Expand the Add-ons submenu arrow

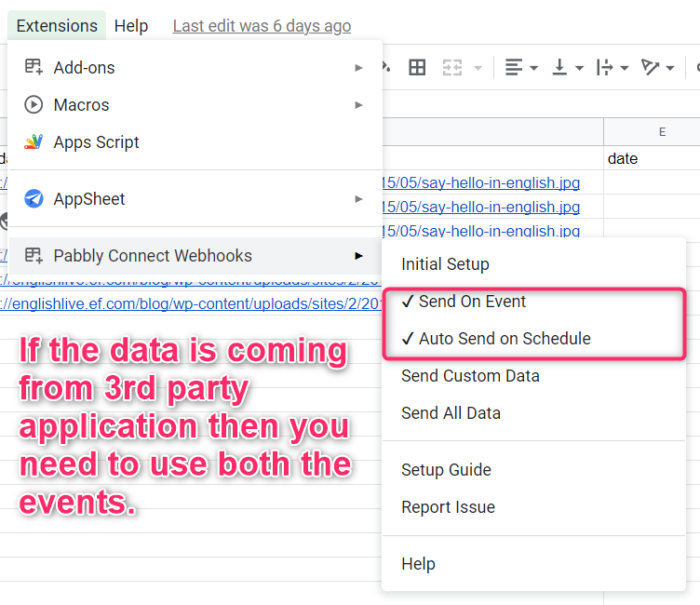tap(358, 68)
